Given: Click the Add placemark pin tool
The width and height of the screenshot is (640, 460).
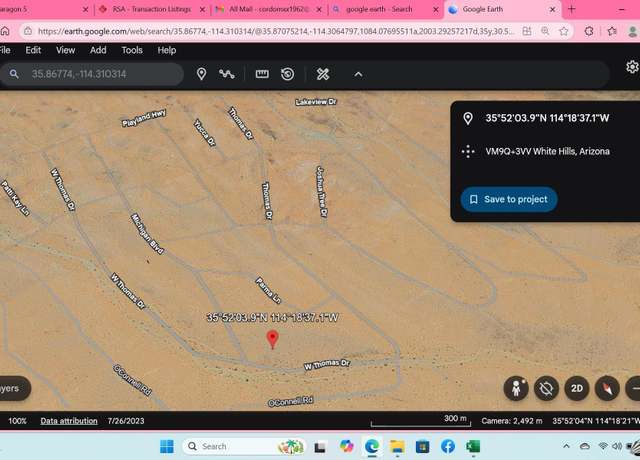Looking at the screenshot, I should [x=201, y=74].
